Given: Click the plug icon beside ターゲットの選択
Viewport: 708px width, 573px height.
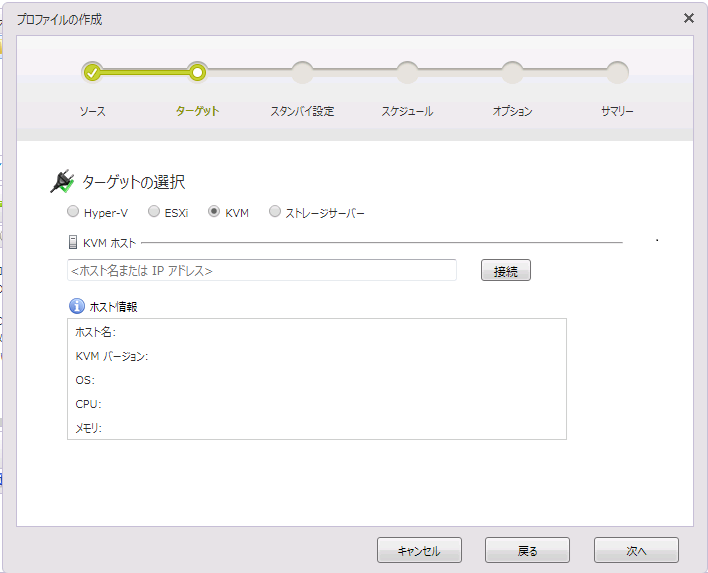Looking at the screenshot, I should 62,182.
